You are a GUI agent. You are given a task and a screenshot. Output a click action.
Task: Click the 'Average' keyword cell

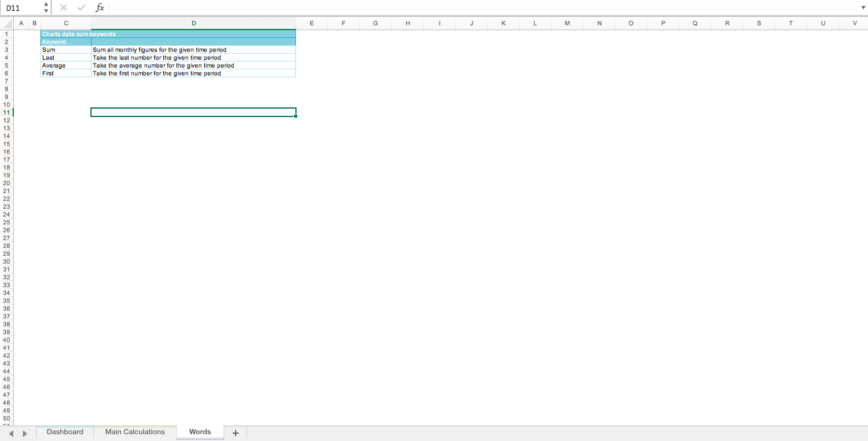[66, 65]
